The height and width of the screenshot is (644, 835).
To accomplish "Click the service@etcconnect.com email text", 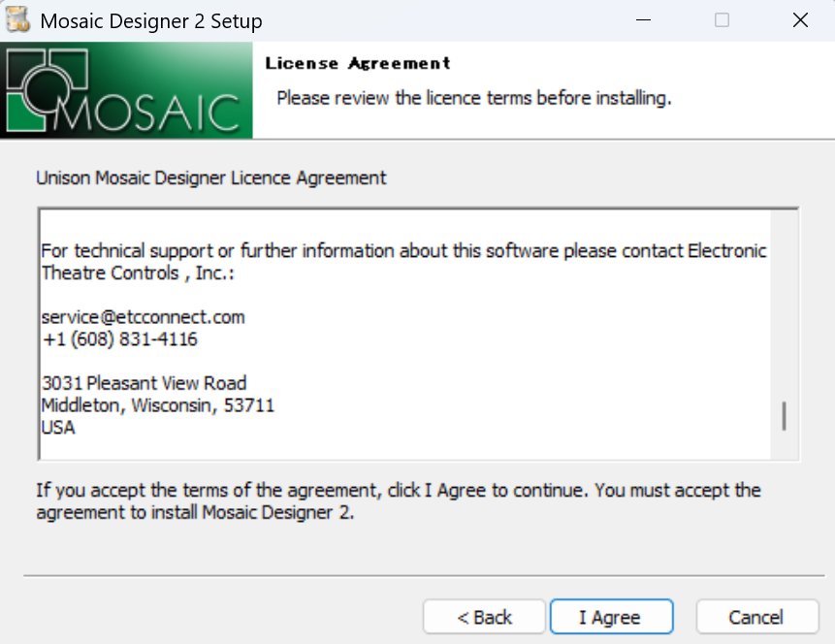I will tap(144, 317).
